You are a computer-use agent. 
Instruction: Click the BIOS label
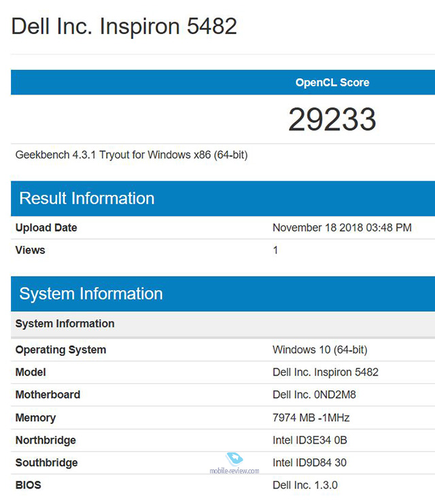[29, 485]
